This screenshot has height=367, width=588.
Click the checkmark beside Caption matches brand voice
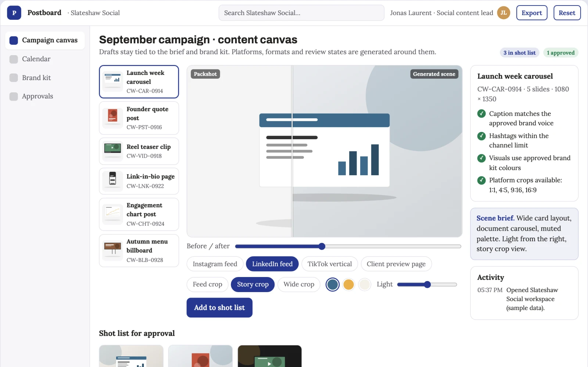pyautogui.click(x=481, y=114)
